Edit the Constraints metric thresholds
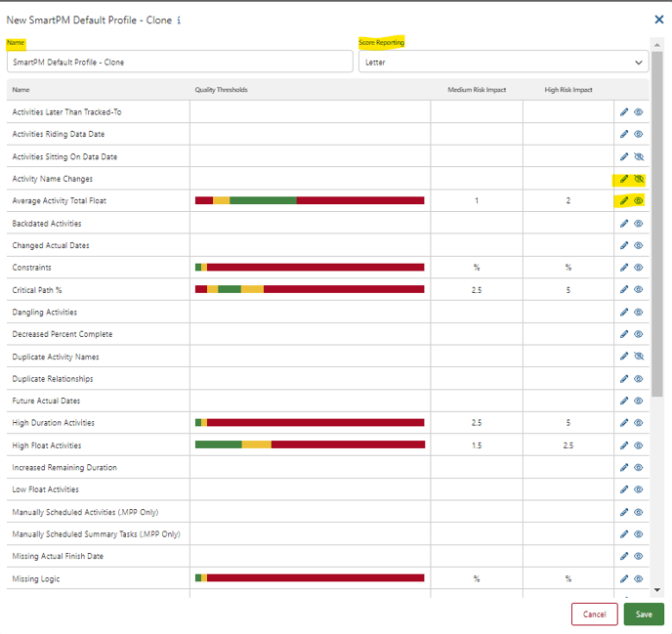The width and height of the screenshot is (672, 634). click(x=624, y=268)
